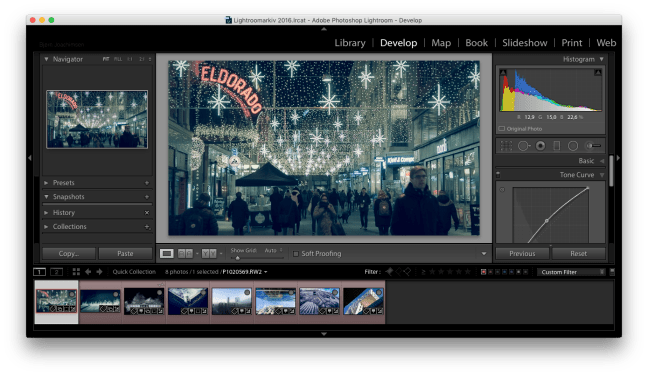The height and width of the screenshot is (375, 648).
Task: Expand the Basic panel
Action: pos(602,161)
